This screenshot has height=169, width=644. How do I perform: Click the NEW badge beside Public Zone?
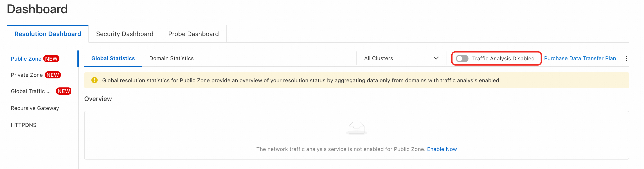pos(51,59)
